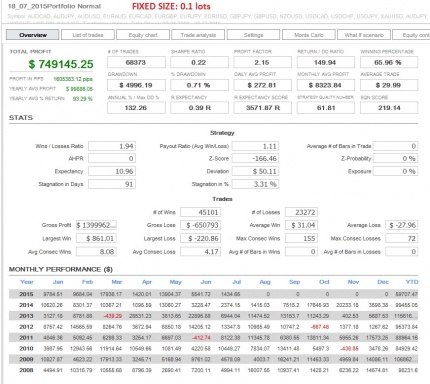The height and width of the screenshot is (384, 430).
Task: Open the Monte Carlo tab
Action: point(309,35)
